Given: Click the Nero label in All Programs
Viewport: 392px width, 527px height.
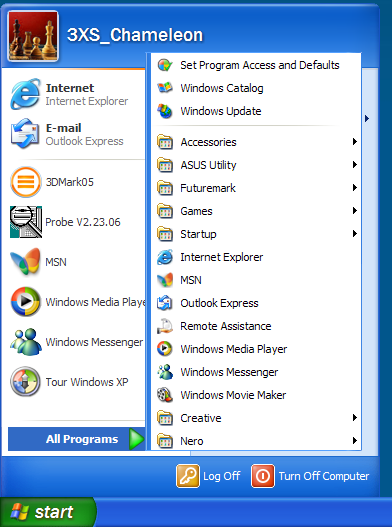Looking at the screenshot, I should click(192, 441).
